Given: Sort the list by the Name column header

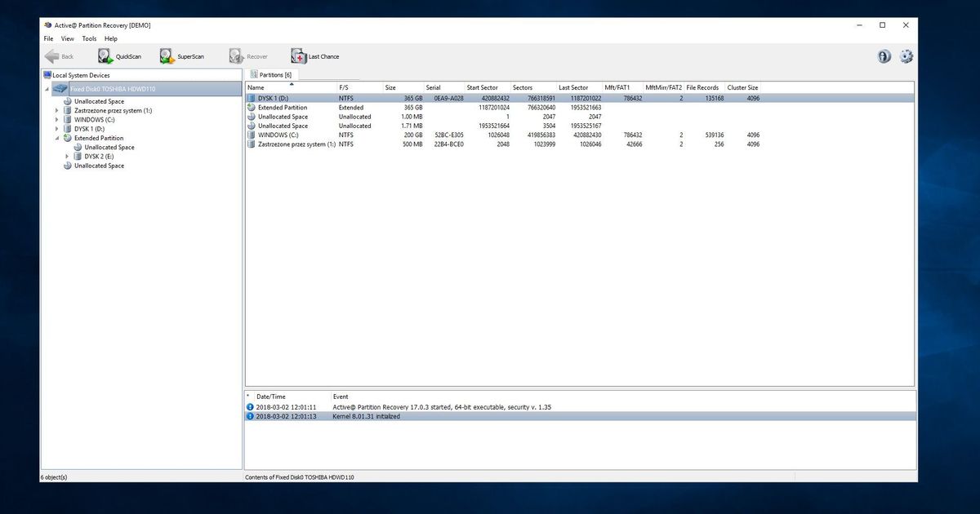Looking at the screenshot, I should 291,87.
